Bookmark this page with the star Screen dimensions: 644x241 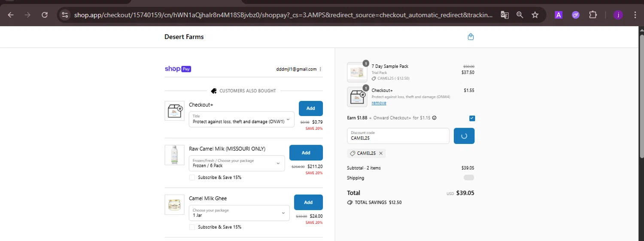coord(535,15)
